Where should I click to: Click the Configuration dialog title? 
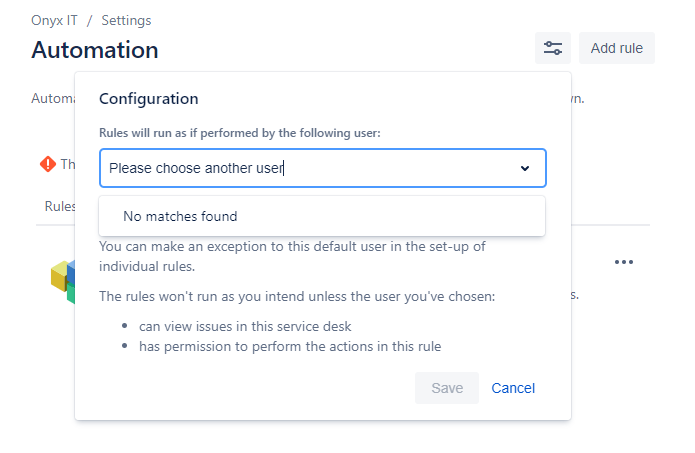click(148, 98)
